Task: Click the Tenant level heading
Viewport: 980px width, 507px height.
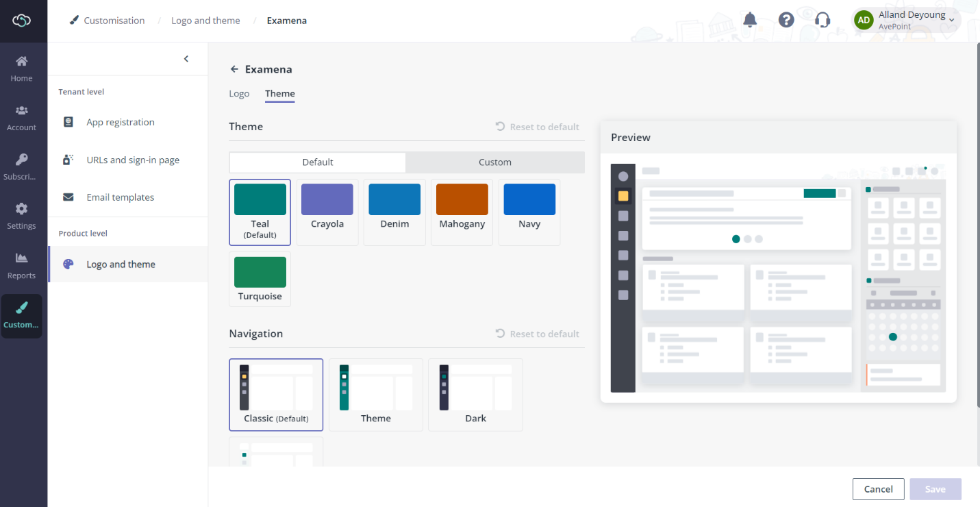Action: [81, 92]
